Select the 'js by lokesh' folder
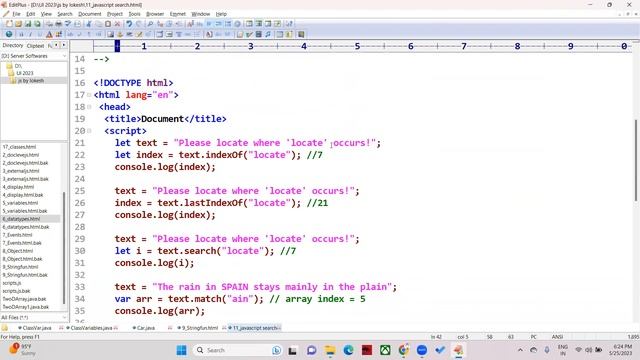 (x=31, y=80)
